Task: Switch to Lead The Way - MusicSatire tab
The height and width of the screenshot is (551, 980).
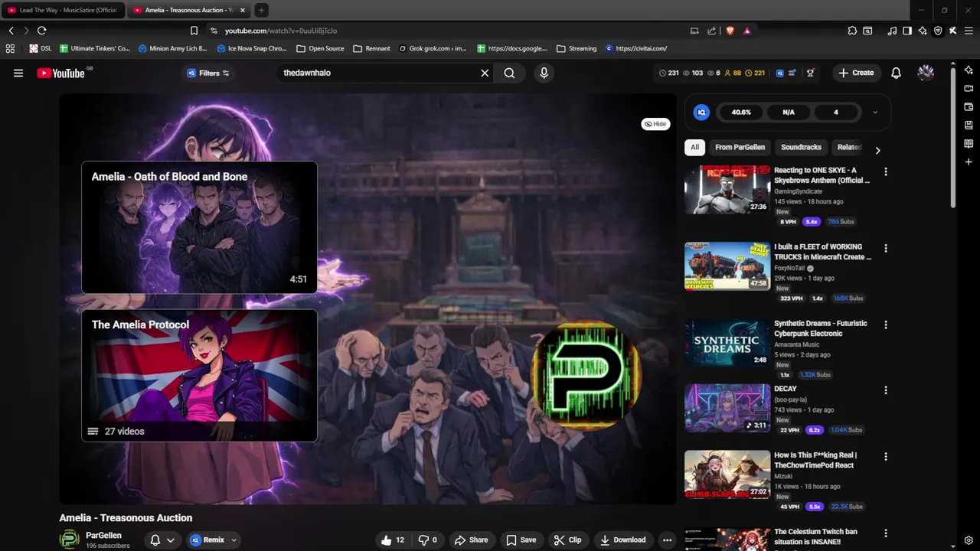Action: pyautogui.click(x=63, y=10)
